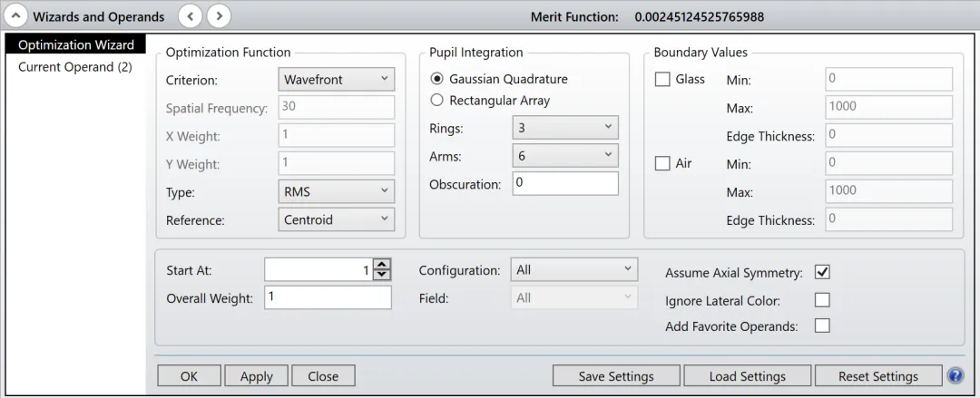
Task: Open the Reference Centroid dropdown
Action: [x=335, y=219]
